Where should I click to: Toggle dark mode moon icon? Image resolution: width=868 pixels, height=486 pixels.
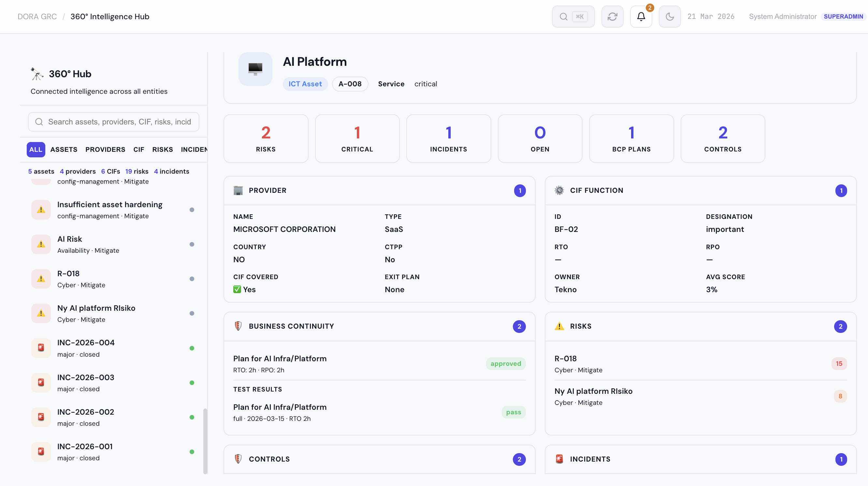(x=670, y=17)
